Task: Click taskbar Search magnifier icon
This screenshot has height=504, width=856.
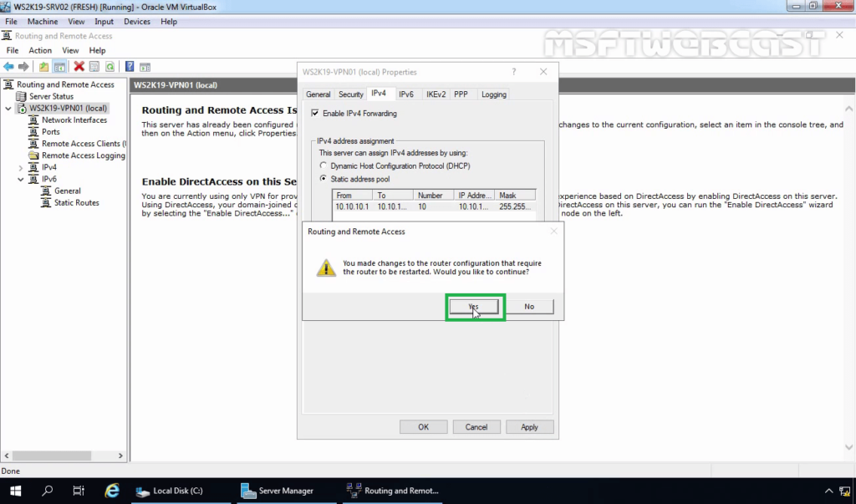Action: point(47,491)
